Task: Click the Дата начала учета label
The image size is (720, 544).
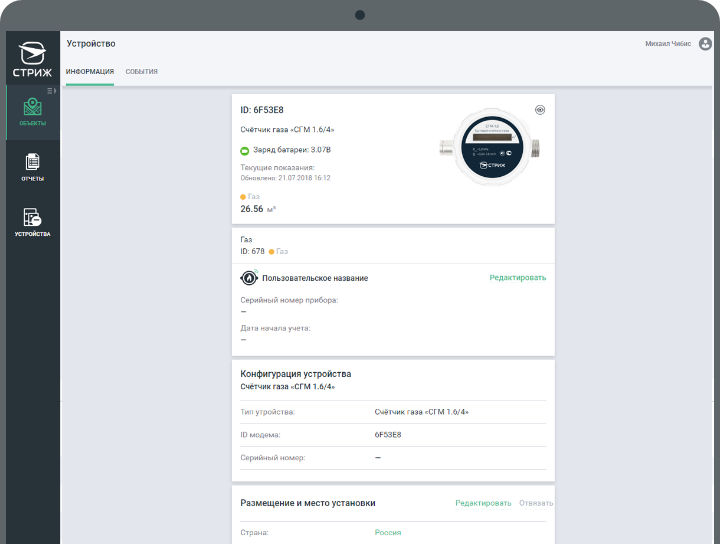Action: click(276, 328)
